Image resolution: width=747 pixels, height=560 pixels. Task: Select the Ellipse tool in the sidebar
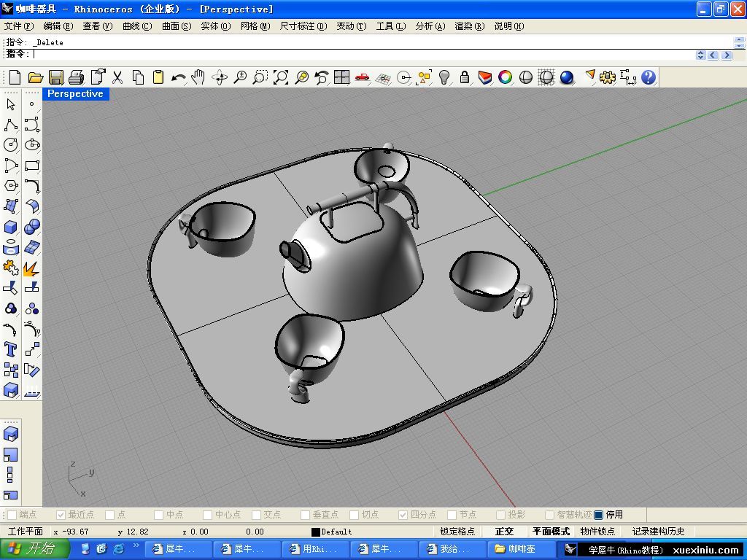tap(32, 145)
